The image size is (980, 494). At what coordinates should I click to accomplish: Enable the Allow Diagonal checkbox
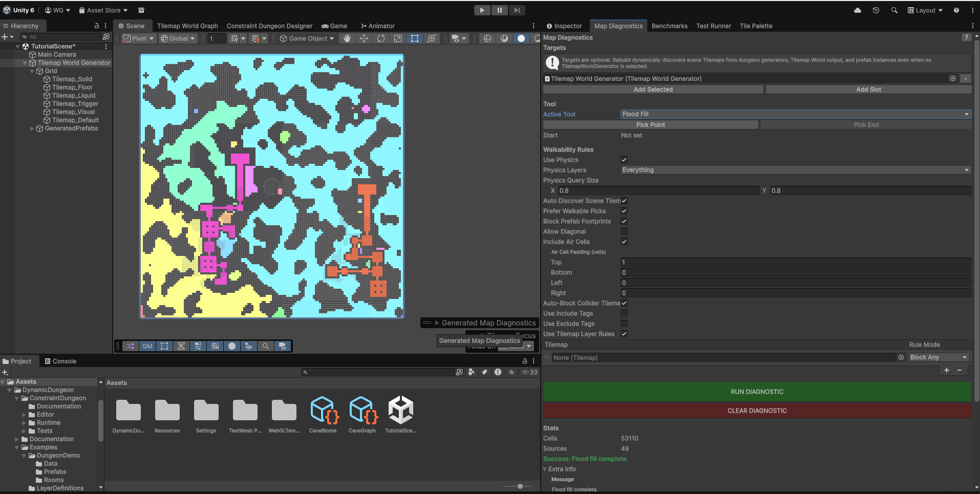pyautogui.click(x=624, y=231)
